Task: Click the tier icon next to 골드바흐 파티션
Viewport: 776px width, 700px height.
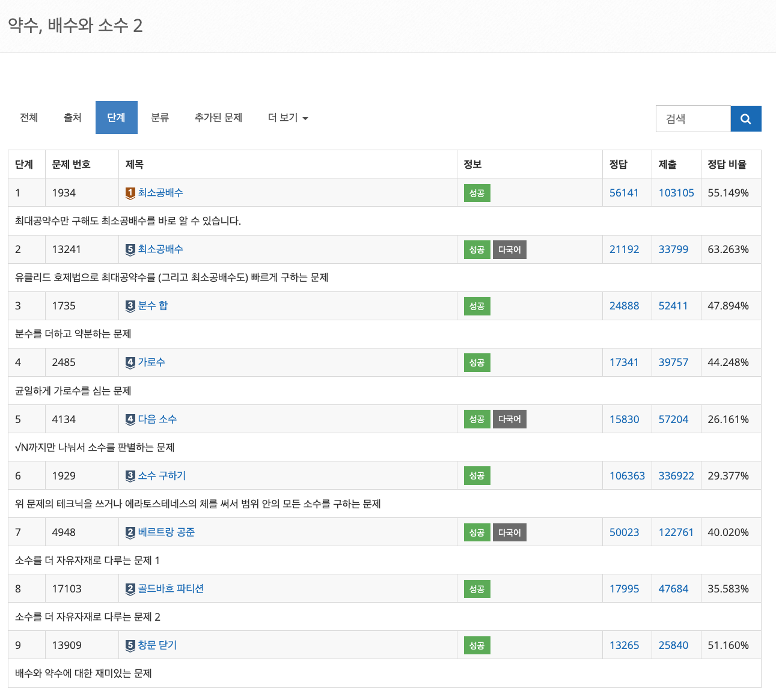Action: coord(130,588)
